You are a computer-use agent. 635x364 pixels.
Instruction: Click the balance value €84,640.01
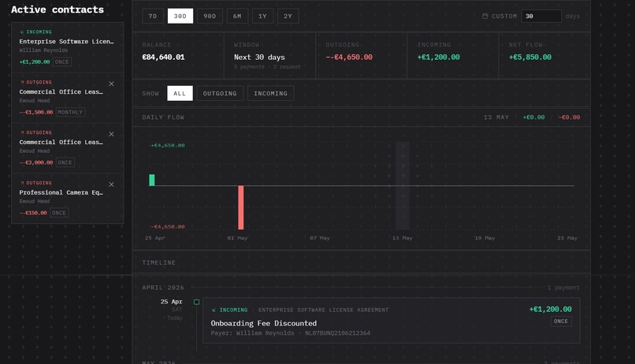163,58
